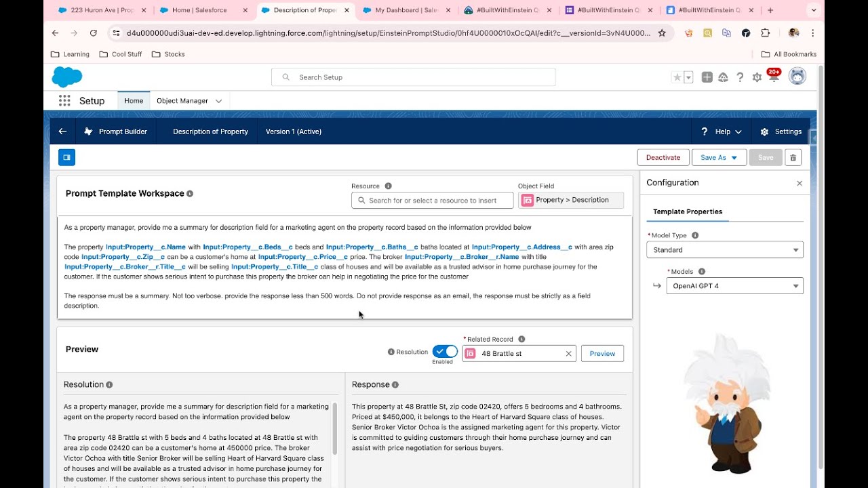Click back arrow in Prompt Builder header

pos(62,131)
